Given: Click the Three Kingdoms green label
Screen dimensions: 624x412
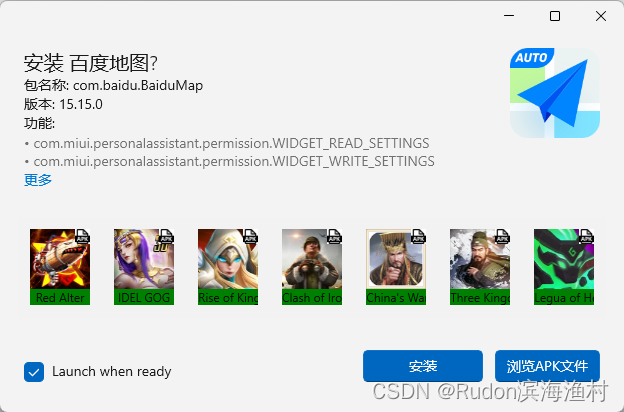Looking at the screenshot, I should (480, 297).
